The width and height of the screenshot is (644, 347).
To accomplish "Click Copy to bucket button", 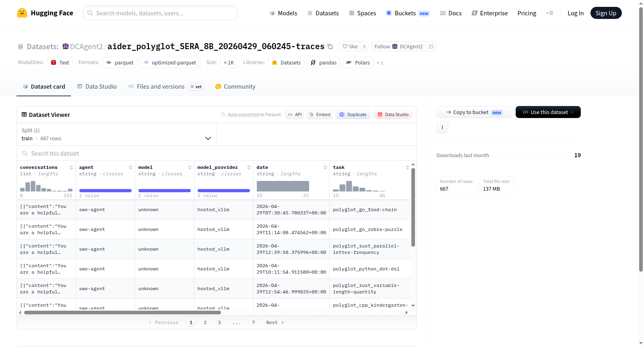I will point(474,112).
